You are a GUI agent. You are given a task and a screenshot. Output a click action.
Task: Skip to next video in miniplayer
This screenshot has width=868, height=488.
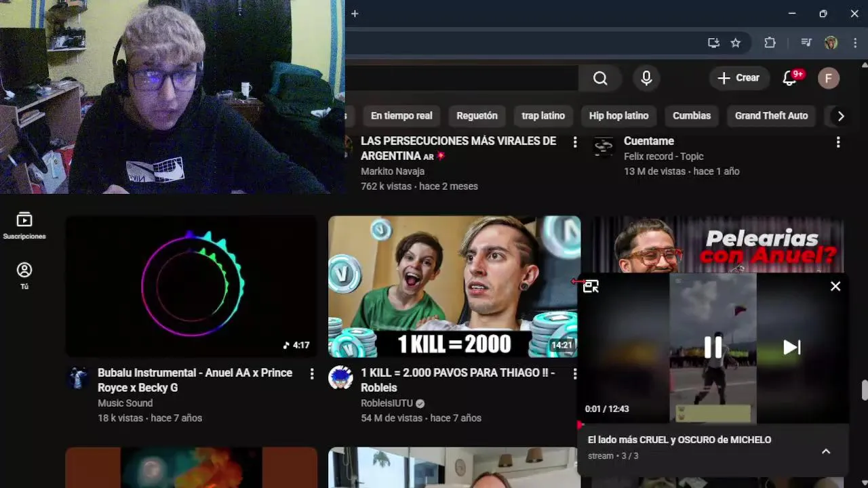point(791,347)
